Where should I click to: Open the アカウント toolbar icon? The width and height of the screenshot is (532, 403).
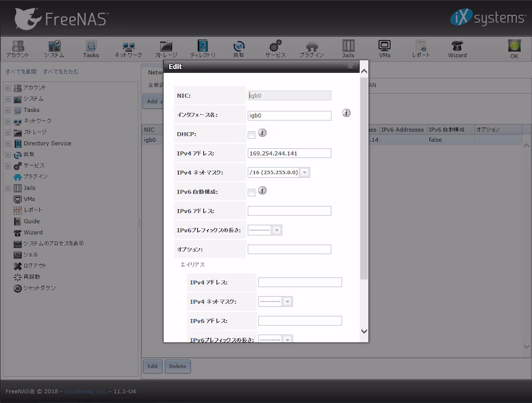point(18,49)
